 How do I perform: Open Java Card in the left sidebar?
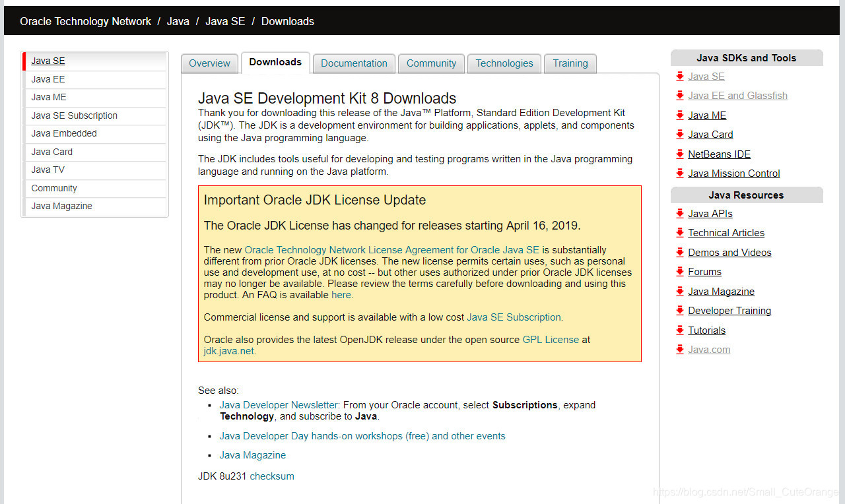94,152
